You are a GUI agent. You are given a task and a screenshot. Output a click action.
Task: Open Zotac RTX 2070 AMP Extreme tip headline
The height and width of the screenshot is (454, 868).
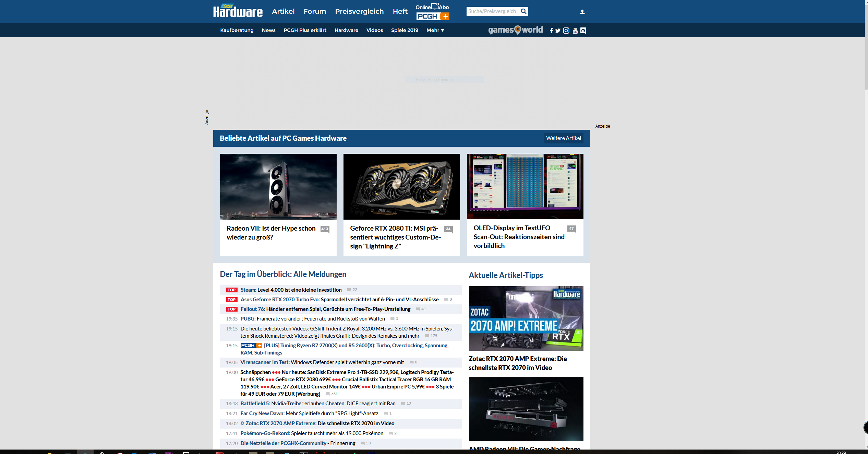[518, 363]
